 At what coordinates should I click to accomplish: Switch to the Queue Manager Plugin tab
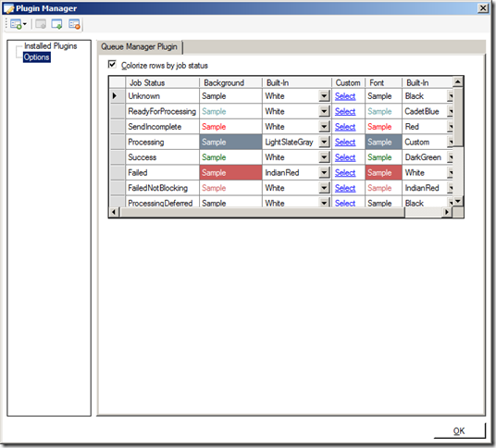coord(139,47)
